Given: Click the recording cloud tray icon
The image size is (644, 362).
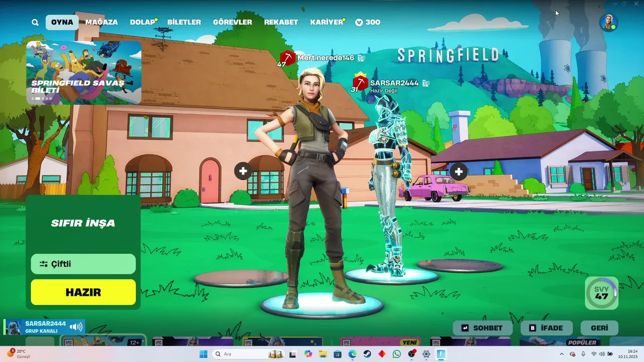Looking at the screenshot, I should coord(573,354).
